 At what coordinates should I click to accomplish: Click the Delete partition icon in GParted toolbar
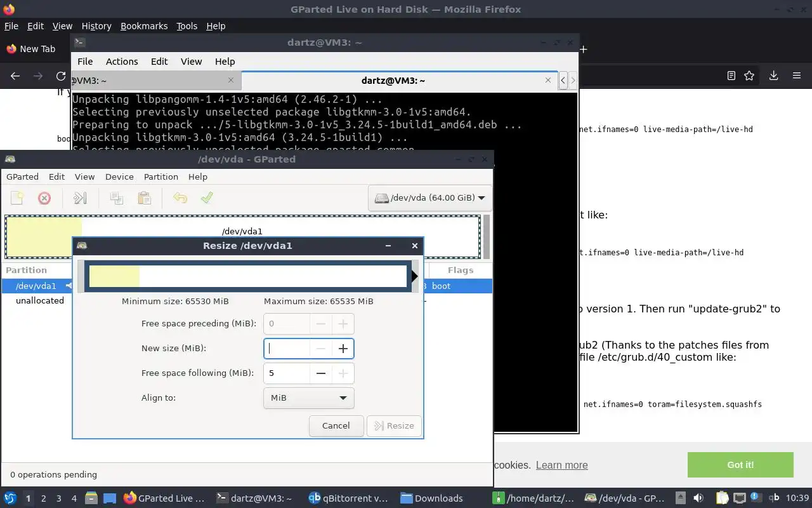pyautogui.click(x=44, y=198)
